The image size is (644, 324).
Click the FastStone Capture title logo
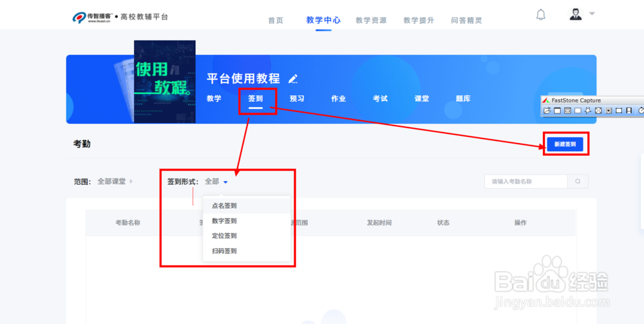[546, 100]
